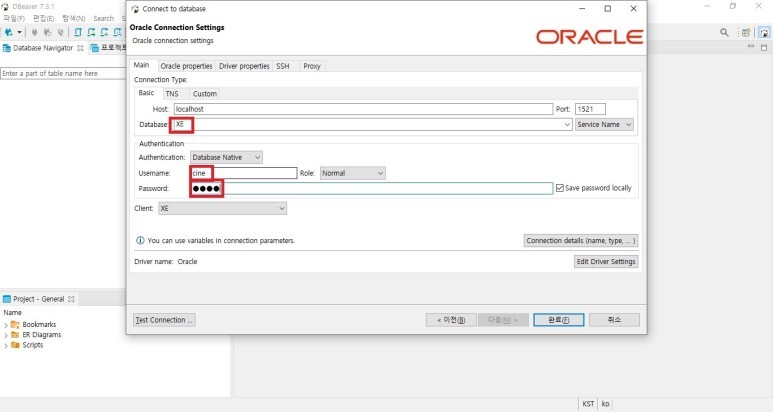Select the DBeaver perspective icon
Image resolution: width=773 pixels, height=412 pixels.
764,33
